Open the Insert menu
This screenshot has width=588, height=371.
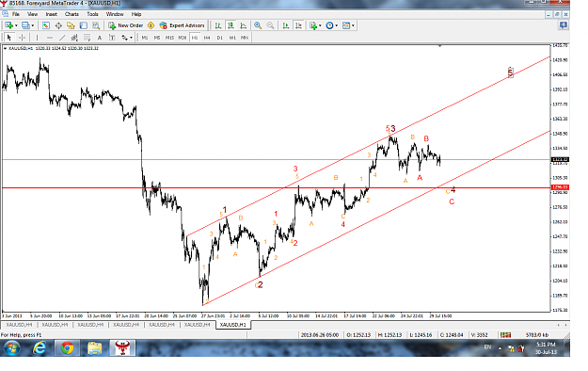click(x=52, y=14)
